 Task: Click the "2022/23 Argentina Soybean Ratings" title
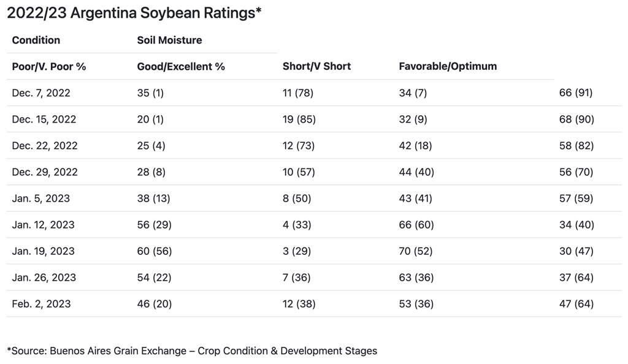point(134,13)
